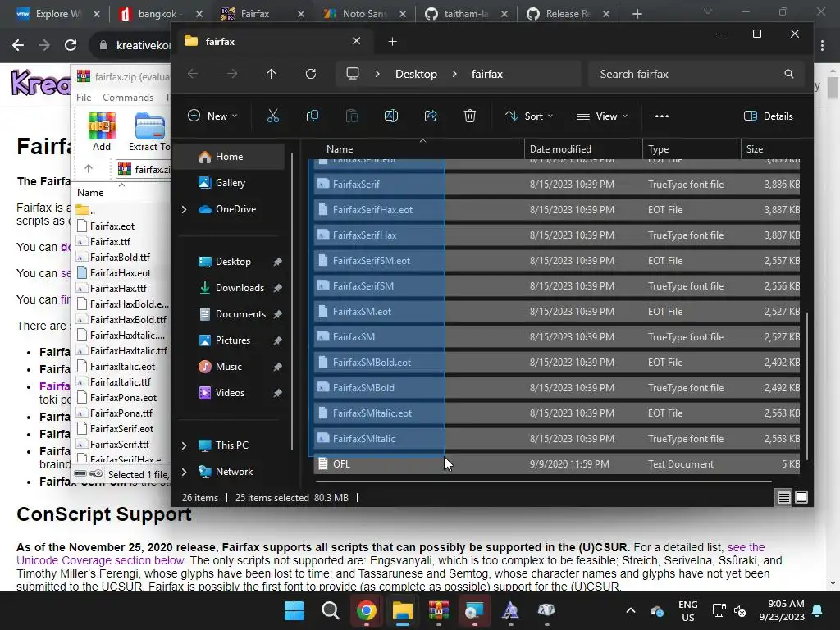Reload the Chrome page
The image size is (840, 630).
[x=71, y=45]
